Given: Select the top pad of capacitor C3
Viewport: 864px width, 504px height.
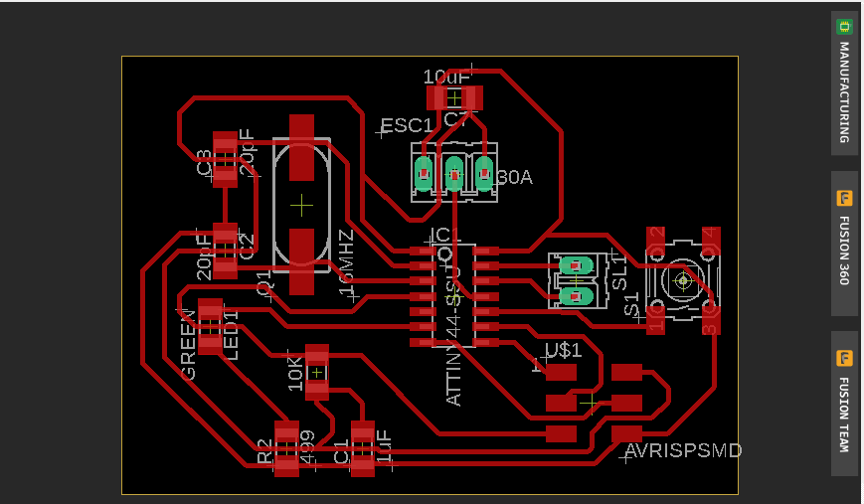Looking at the screenshot, I should coord(225,141).
